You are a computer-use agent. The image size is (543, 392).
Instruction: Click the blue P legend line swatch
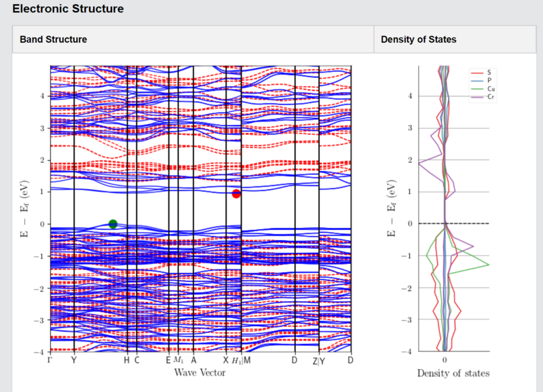tap(477, 81)
